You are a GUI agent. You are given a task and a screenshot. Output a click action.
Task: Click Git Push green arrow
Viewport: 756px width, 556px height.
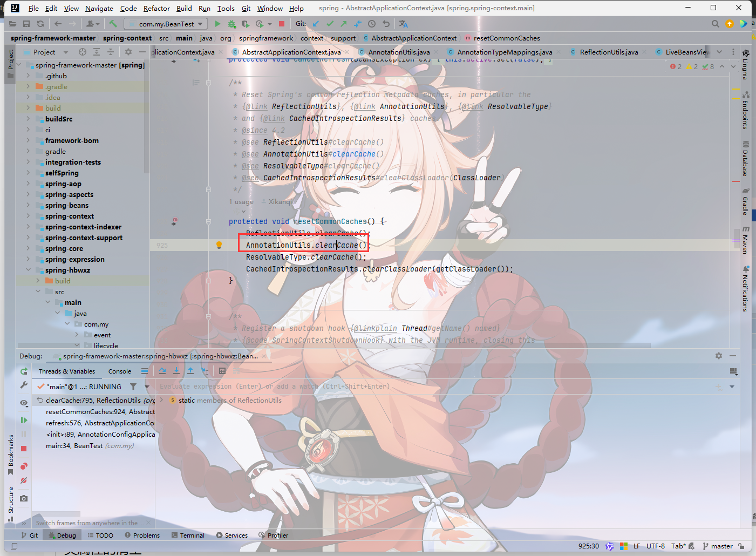tap(344, 24)
